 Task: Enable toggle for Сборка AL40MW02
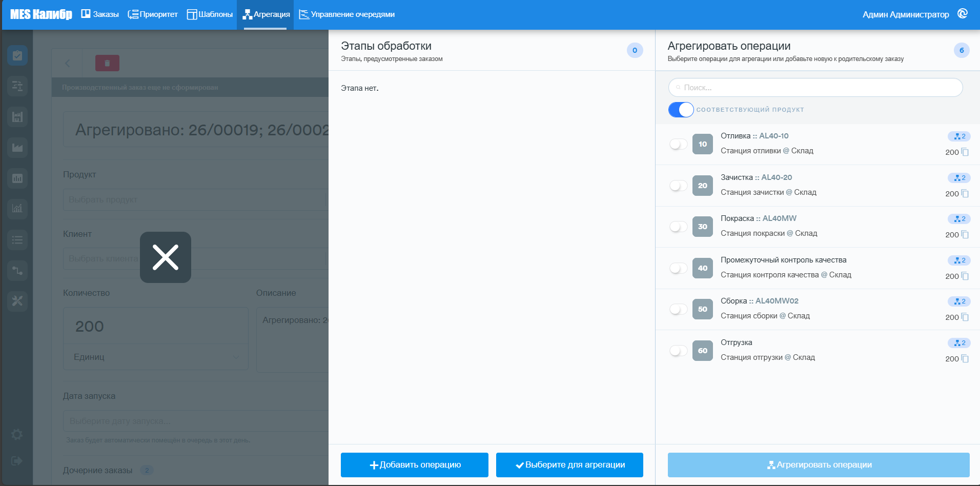coord(678,309)
